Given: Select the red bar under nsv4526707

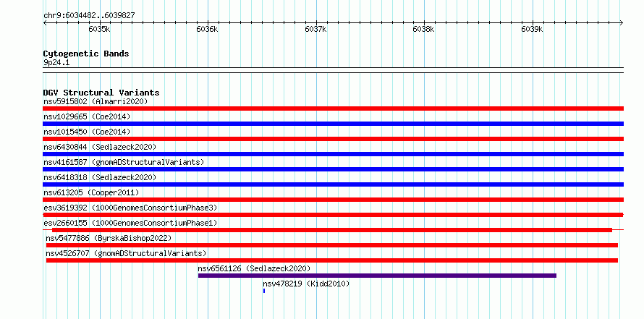Looking at the screenshot, I should [332, 260].
